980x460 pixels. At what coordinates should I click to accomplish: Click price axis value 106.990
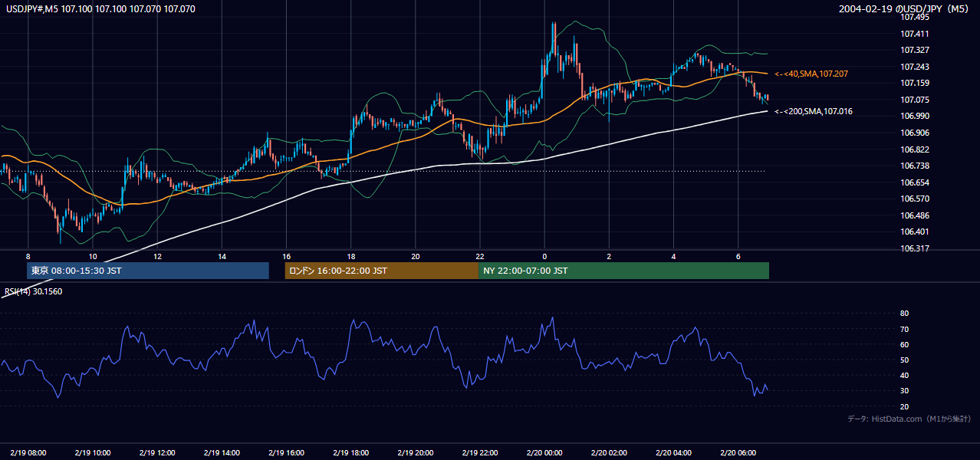coord(914,116)
